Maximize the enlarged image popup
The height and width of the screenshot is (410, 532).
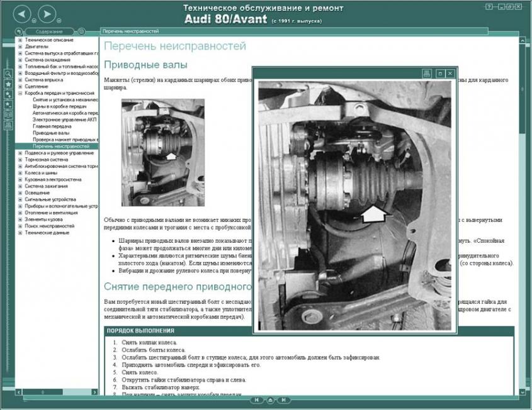tap(440, 73)
